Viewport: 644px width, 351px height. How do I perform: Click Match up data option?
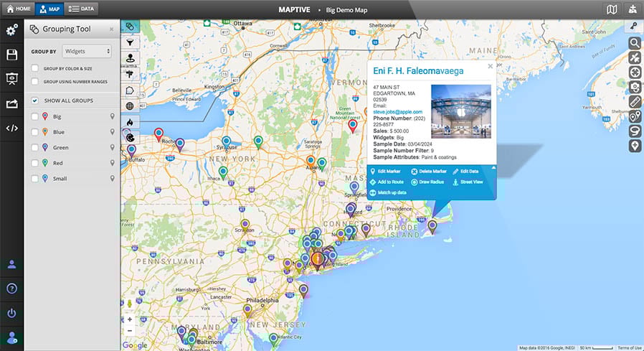coord(388,193)
